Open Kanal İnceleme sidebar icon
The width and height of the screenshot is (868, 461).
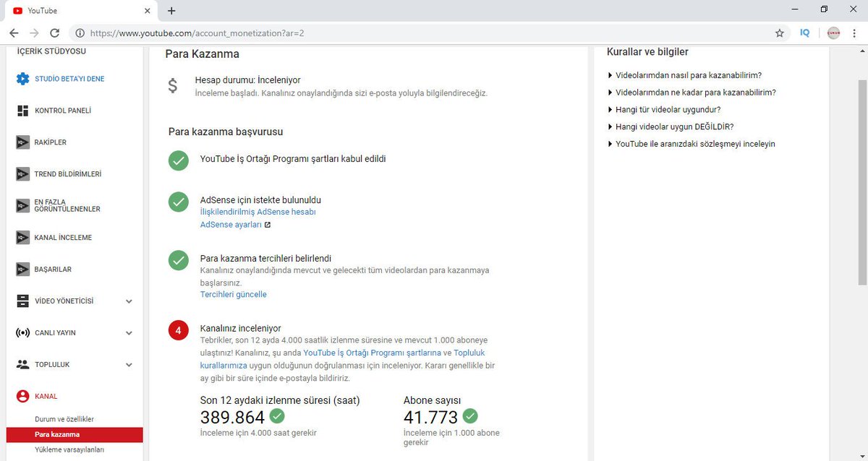point(22,238)
